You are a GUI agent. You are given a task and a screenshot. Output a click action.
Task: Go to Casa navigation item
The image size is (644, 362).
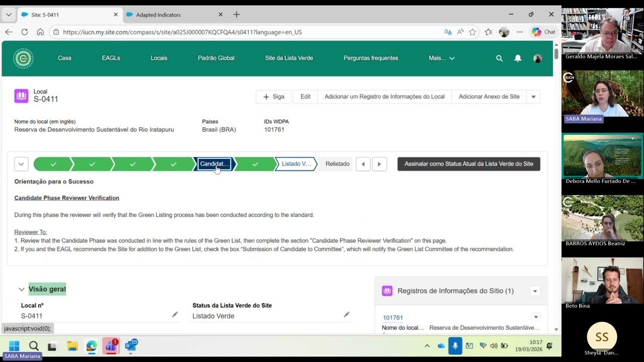[x=64, y=58]
